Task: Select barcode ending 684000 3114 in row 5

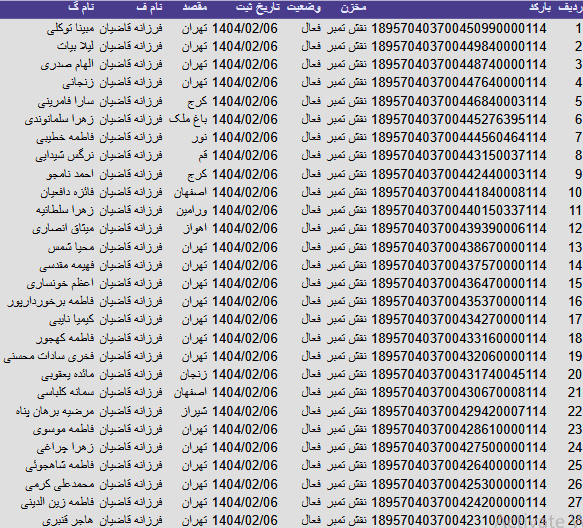Action: click(459, 101)
